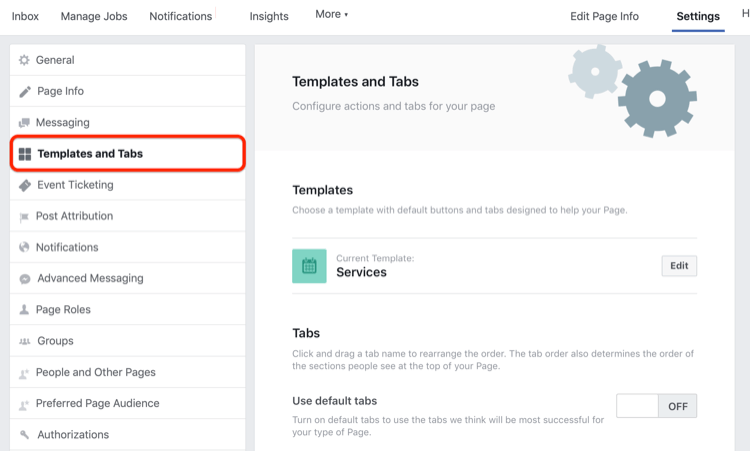Click the Groups people icon

[x=24, y=341]
